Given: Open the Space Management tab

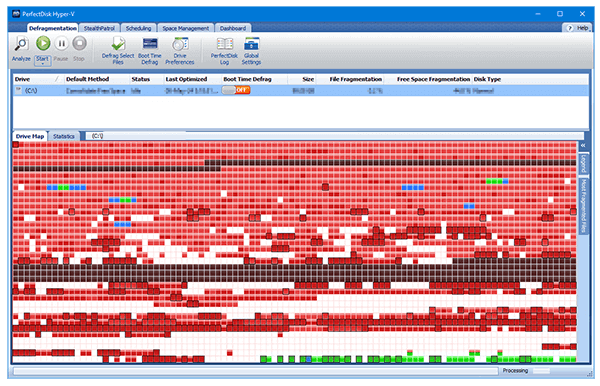Looking at the screenshot, I should (x=186, y=28).
